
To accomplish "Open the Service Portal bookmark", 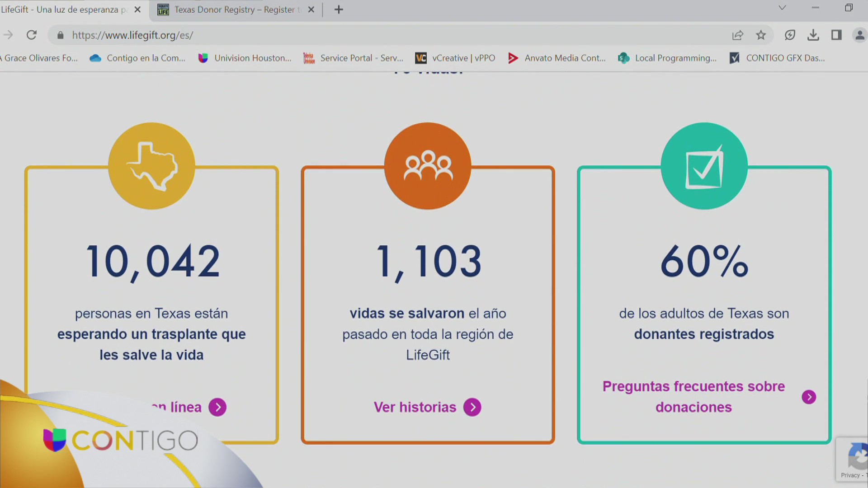I will pyautogui.click(x=353, y=58).
